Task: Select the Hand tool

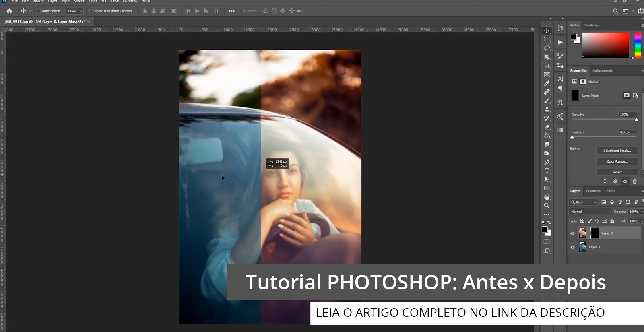Action: 547,197
